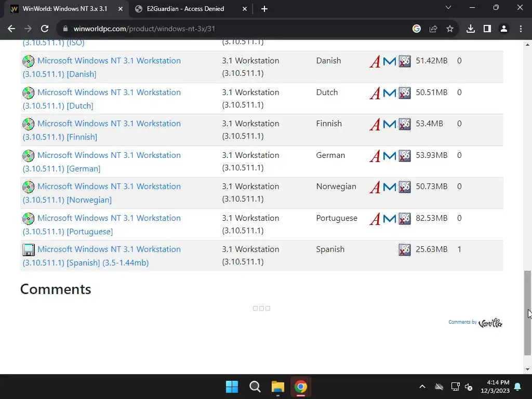Click the CD icon in the Portuguese row
This screenshot has height=399, width=532.
click(29, 219)
